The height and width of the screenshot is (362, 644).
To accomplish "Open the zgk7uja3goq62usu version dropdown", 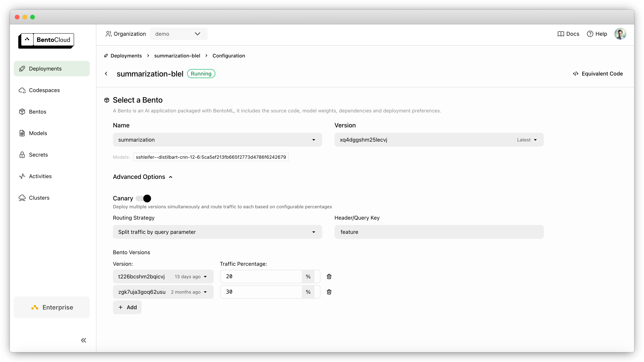I will point(163,292).
